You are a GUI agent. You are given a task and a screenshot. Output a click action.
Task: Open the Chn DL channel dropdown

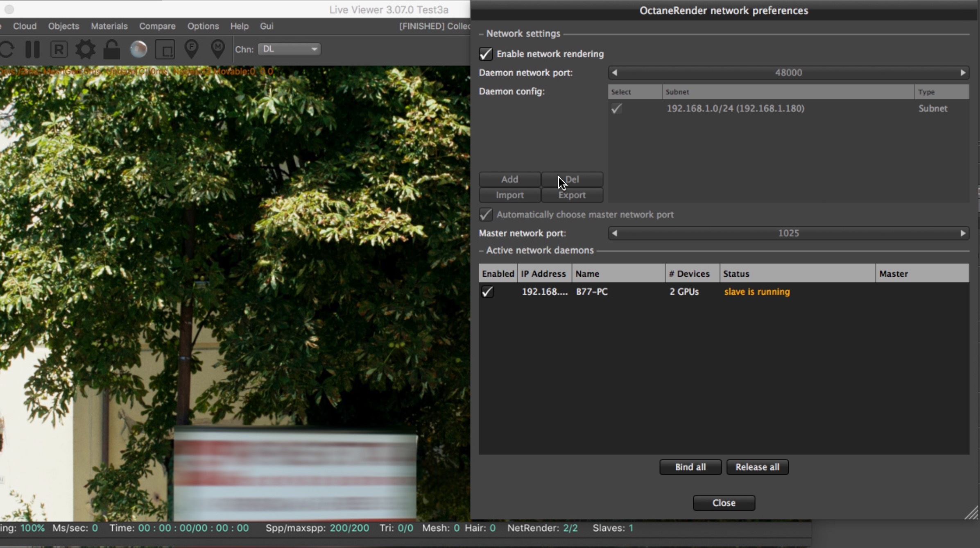pos(289,49)
